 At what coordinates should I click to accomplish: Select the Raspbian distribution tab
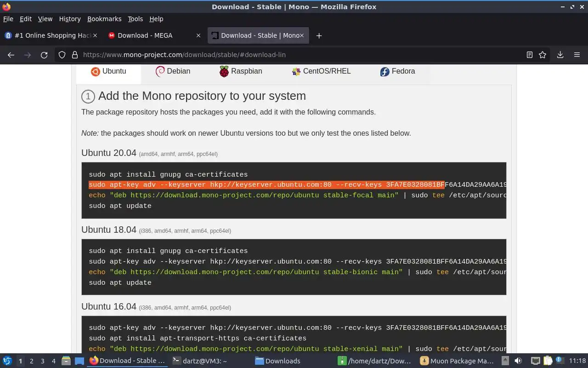pyautogui.click(x=240, y=71)
